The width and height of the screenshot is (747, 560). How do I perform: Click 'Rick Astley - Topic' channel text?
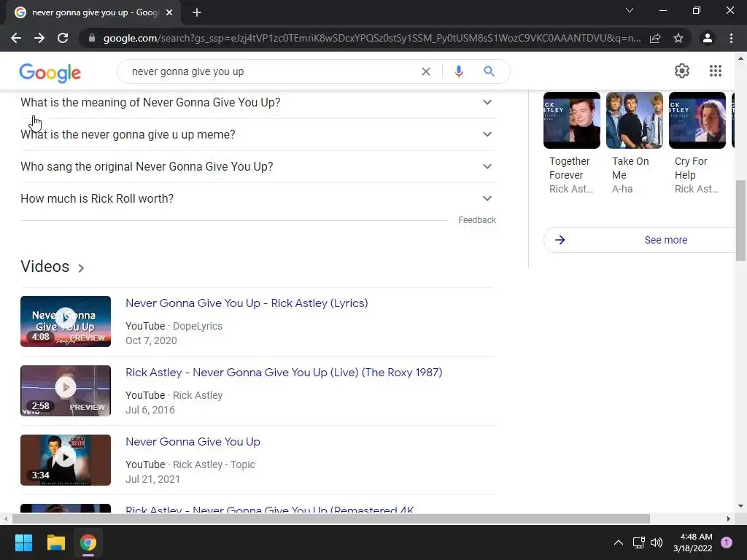(x=214, y=464)
